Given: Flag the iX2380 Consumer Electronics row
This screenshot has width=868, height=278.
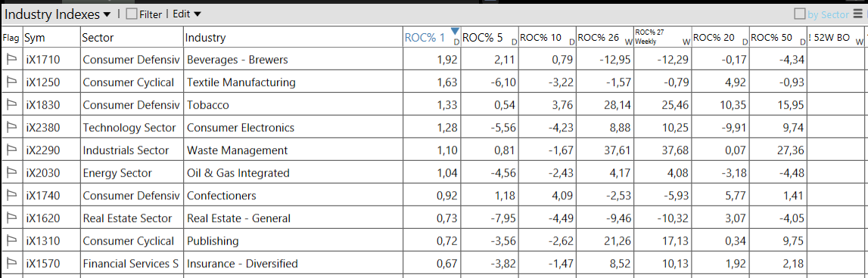Looking at the screenshot, I should (11, 127).
